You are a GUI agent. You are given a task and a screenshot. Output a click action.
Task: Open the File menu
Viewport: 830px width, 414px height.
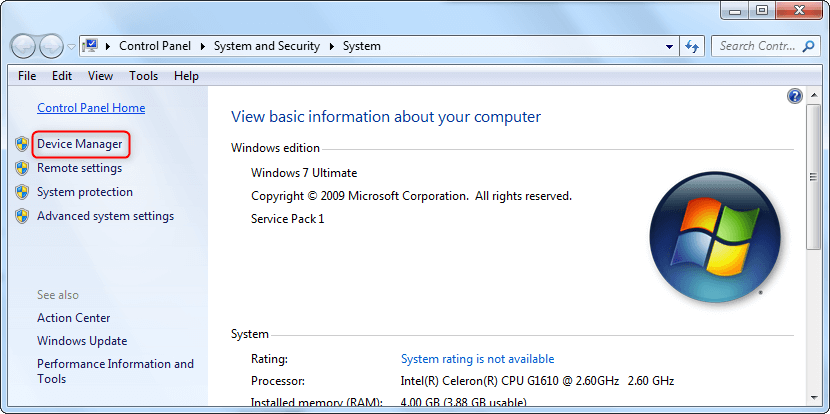pos(27,76)
